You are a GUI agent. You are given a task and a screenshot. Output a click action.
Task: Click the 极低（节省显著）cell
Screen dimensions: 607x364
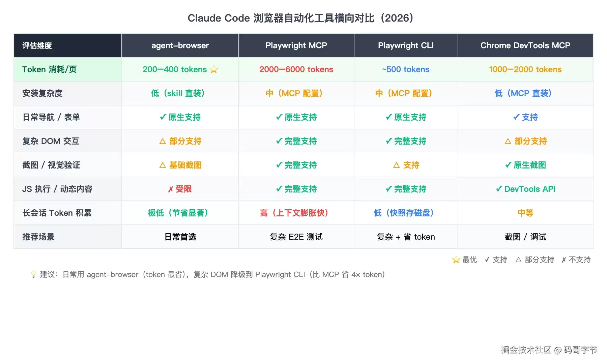pyautogui.click(x=180, y=213)
